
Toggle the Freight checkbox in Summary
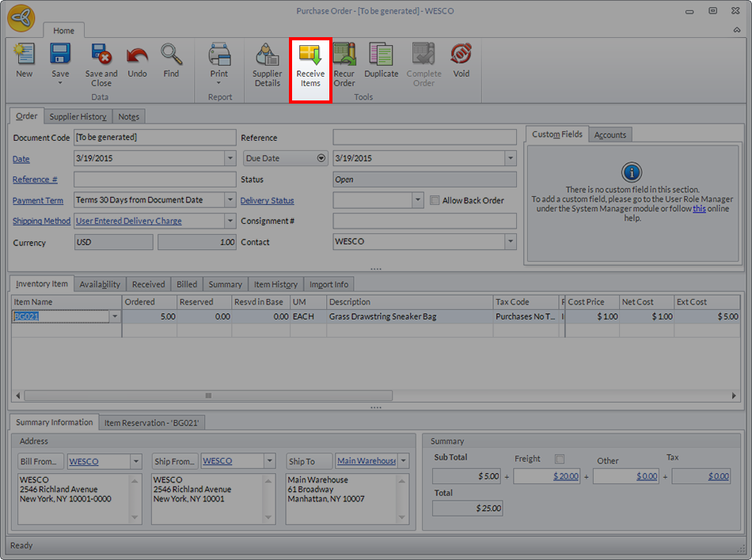tap(560, 459)
